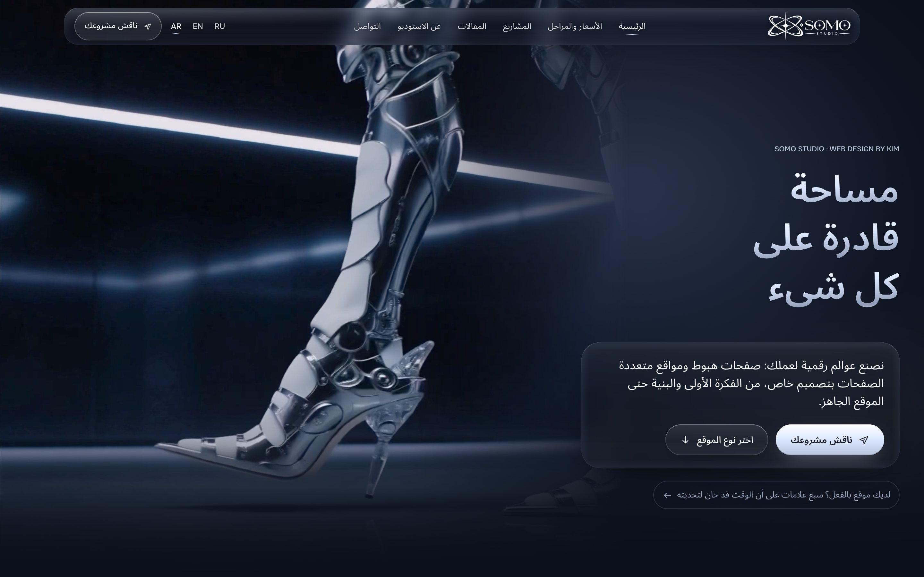
Task: Click the paper plane icon in the hero button
Action: pos(864,440)
